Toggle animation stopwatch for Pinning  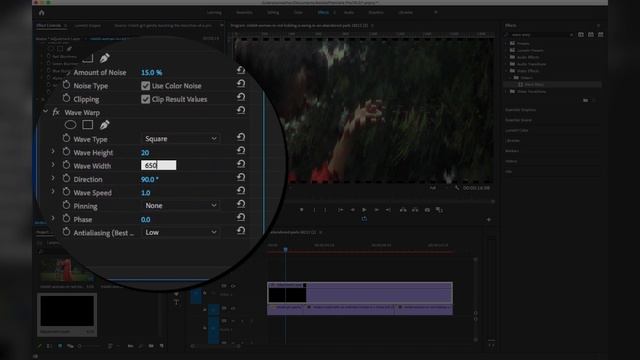66,205
